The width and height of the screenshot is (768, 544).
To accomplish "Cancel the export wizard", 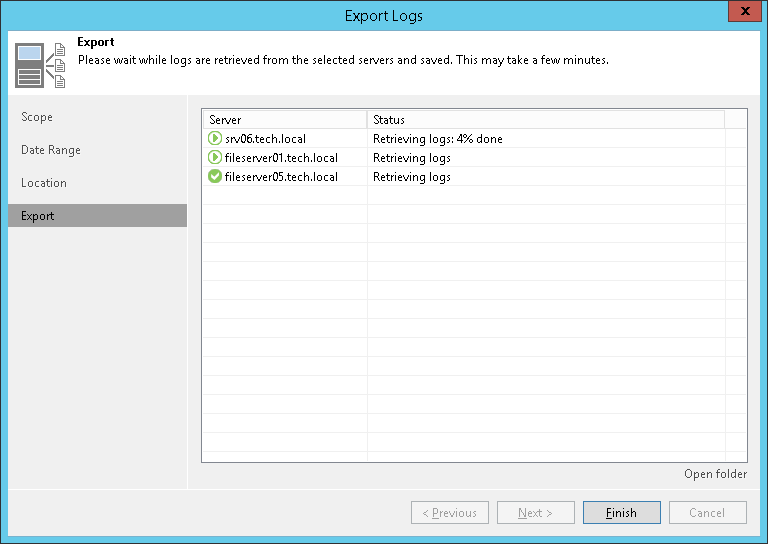I will tap(707, 513).
